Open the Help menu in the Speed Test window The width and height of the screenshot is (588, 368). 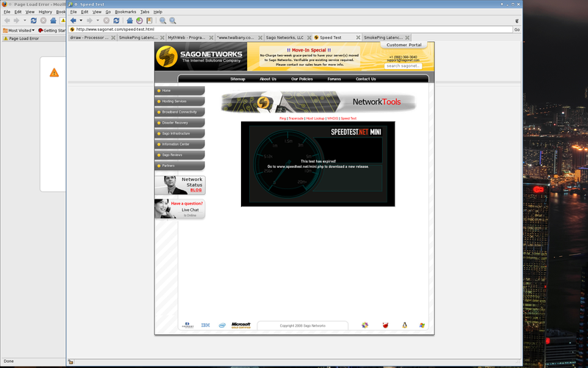(158, 12)
